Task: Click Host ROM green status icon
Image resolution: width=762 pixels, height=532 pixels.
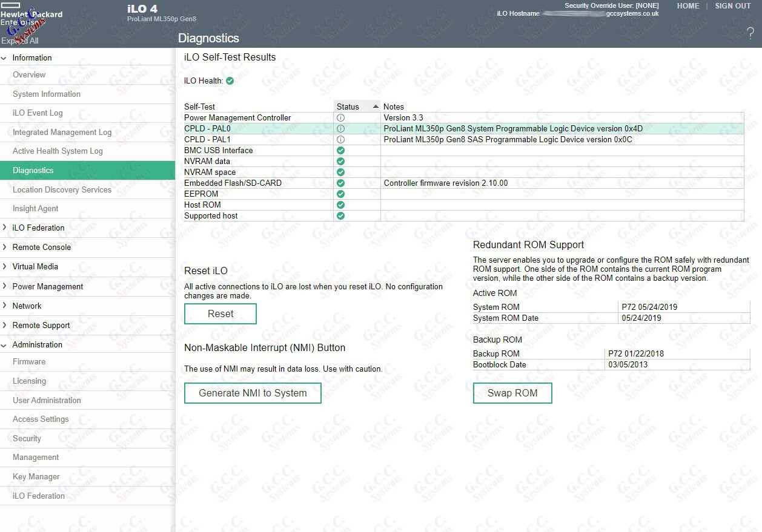Action: (x=340, y=205)
